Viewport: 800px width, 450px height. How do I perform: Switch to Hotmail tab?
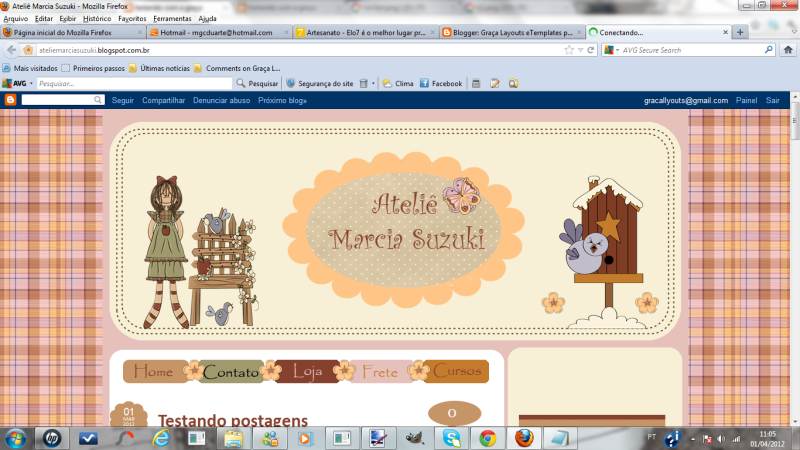219,32
